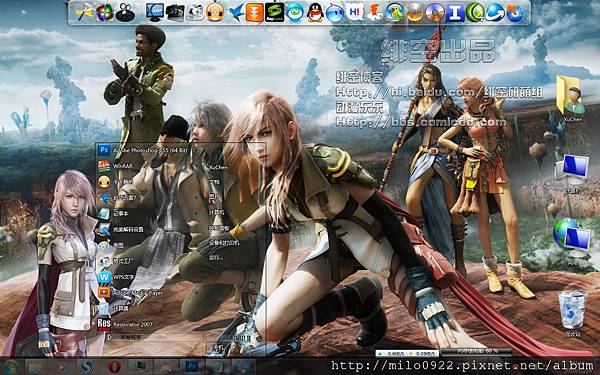Open the green parrot icon in dock
The width and height of the screenshot is (600, 375).
point(395,13)
